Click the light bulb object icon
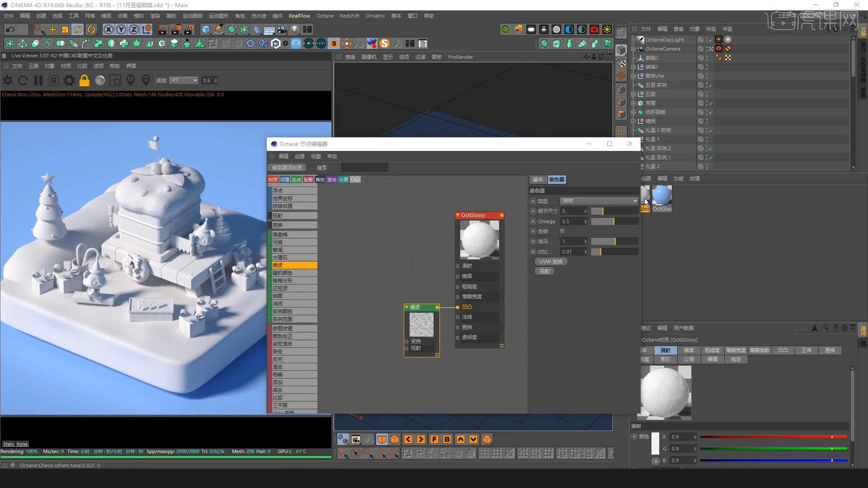This screenshot has height=488, width=868. [x=295, y=30]
